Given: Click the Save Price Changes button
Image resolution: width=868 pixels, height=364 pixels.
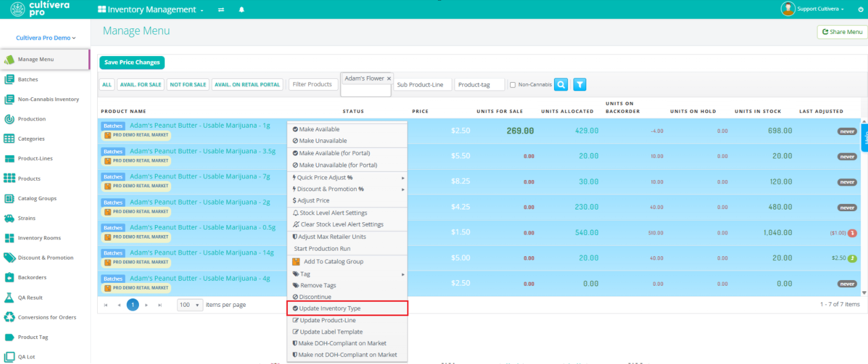Looking at the screenshot, I should [132, 62].
